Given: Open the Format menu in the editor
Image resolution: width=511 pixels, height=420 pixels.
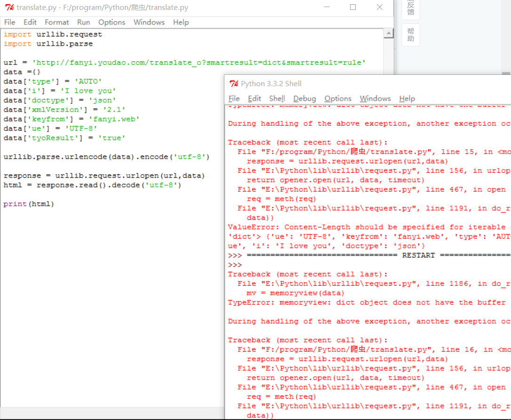Looking at the screenshot, I should click(57, 22).
